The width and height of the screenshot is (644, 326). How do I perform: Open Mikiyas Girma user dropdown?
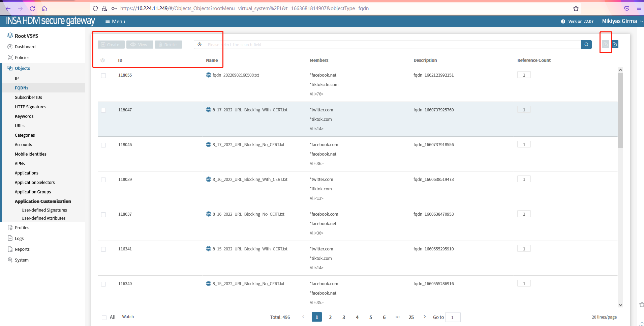coord(622,21)
